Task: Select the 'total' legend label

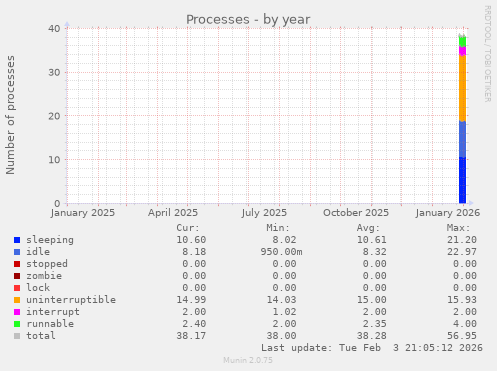Action: point(41,336)
